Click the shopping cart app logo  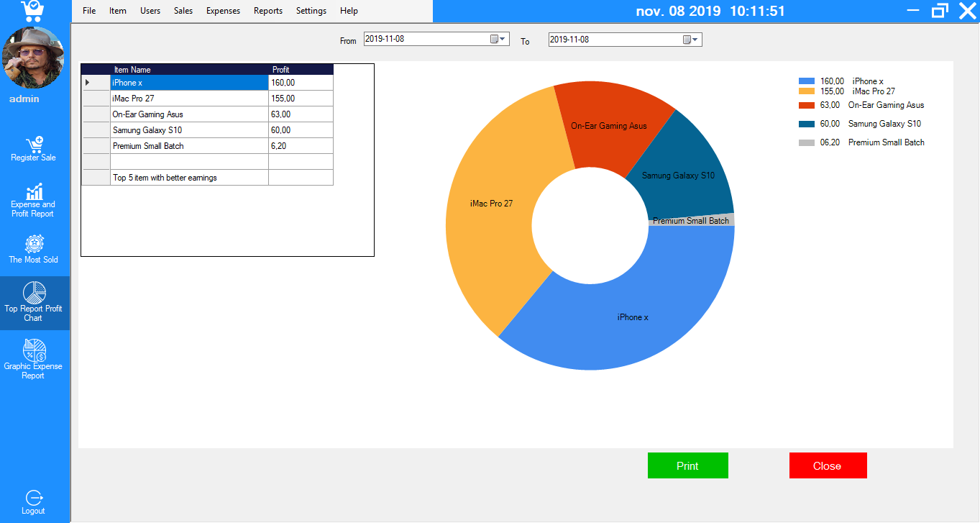click(x=33, y=10)
